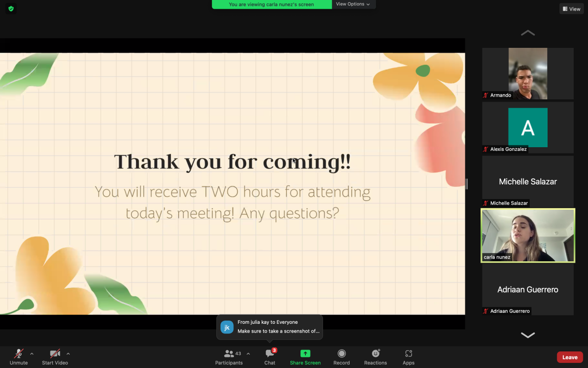This screenshot has height=368, width=588.
Task: Start recording with the Record button
Action: click(342, 356)
